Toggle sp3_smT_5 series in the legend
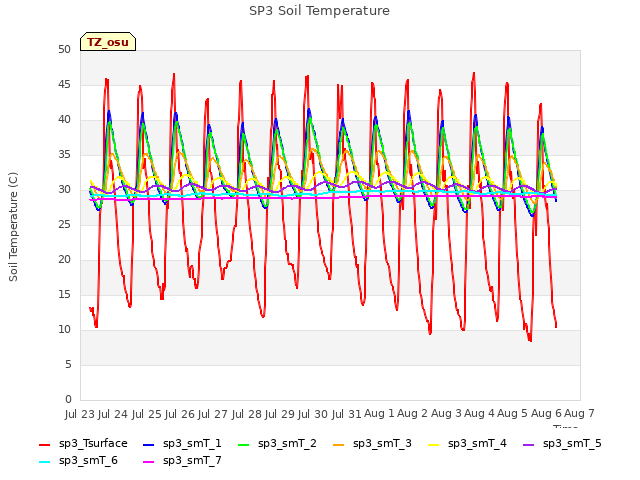The image size is (640, 480). click(562, 443)
